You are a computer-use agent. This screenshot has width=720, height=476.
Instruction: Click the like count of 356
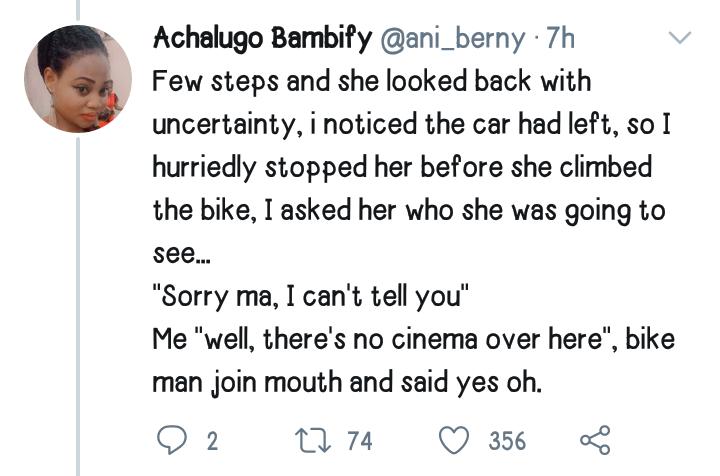coord(507,441)
